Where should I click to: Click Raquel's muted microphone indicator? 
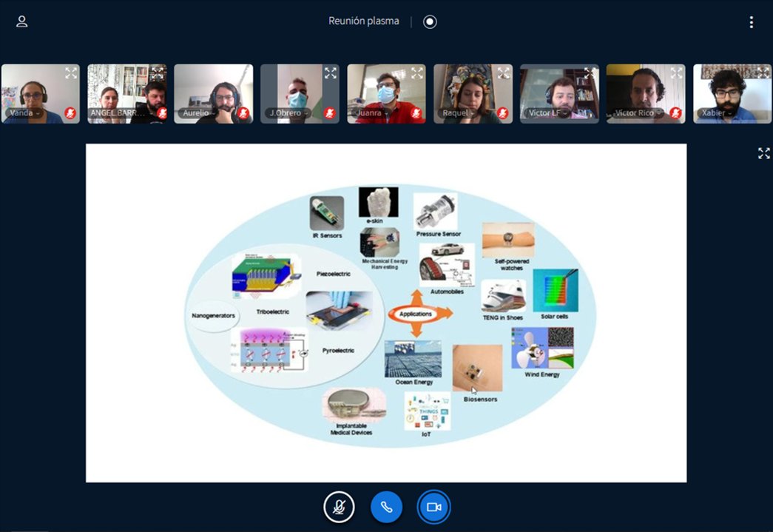pyautogui.click(x=503, y=113)
